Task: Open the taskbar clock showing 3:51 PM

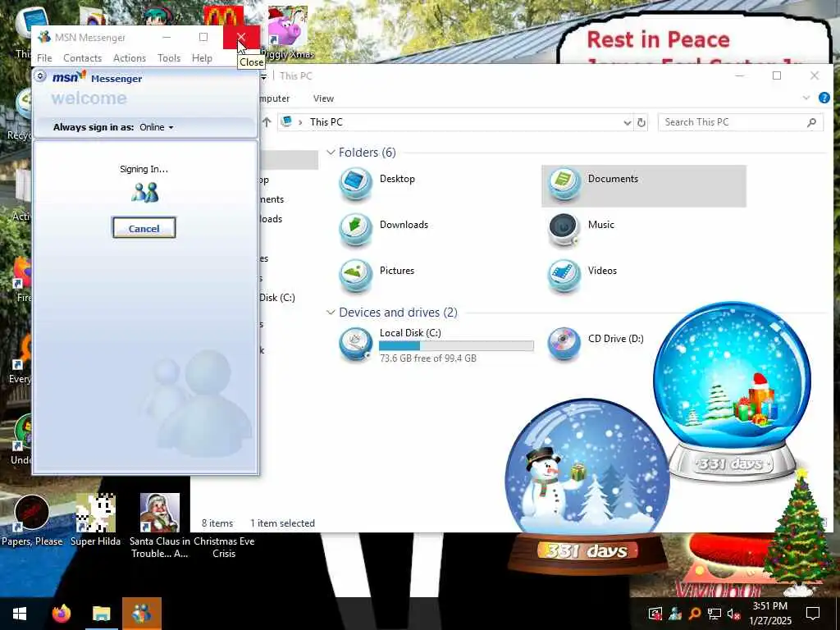Action: 770,614
